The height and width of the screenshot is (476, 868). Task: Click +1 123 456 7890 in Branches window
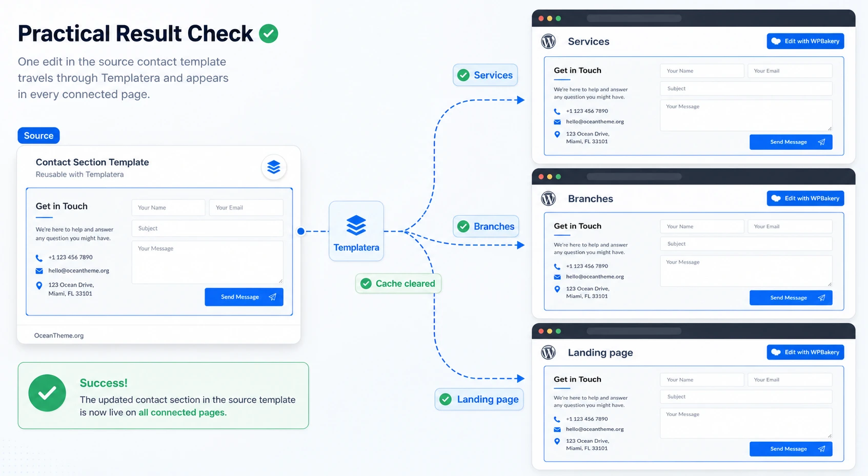click(587, 266)
